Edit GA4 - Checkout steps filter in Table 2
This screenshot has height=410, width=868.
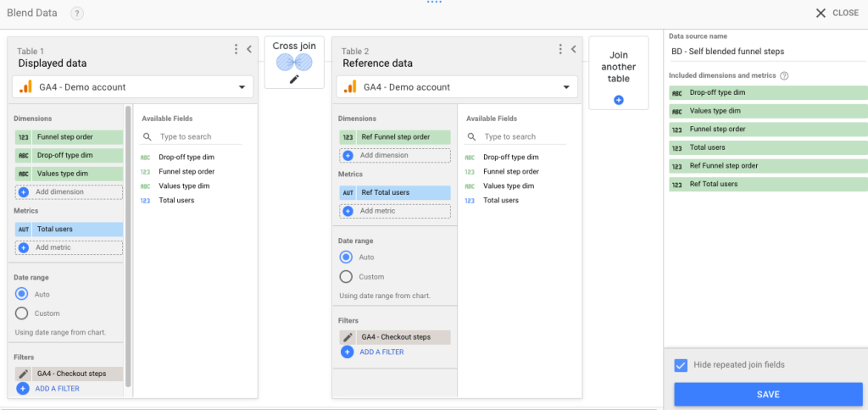coord(348,337)
